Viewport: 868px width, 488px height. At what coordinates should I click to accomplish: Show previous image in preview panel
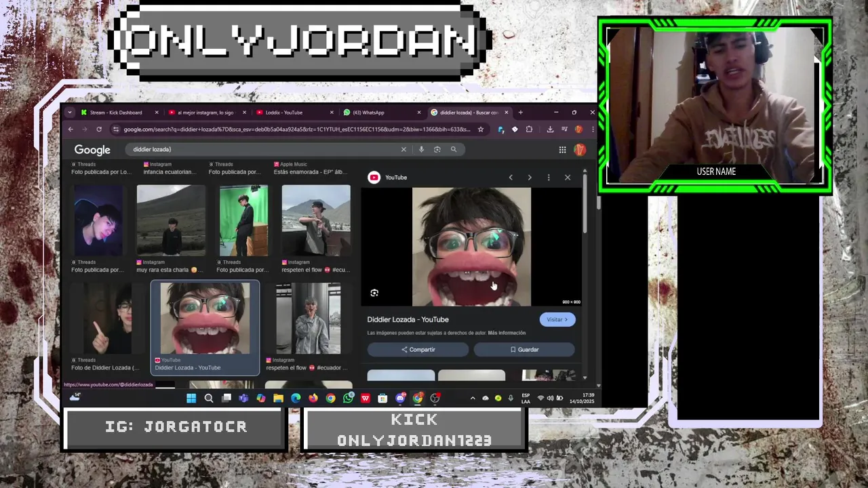click(x=511, y=178)
